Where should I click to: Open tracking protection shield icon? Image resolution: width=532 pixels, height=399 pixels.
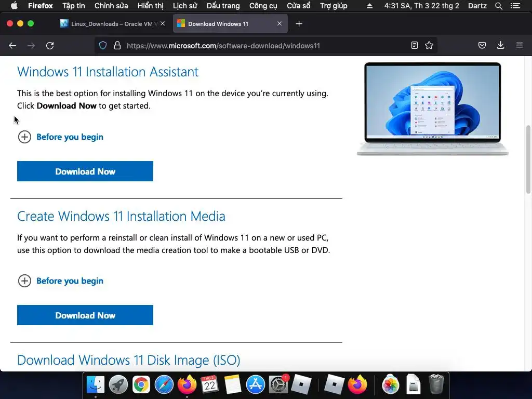[103, 46]
